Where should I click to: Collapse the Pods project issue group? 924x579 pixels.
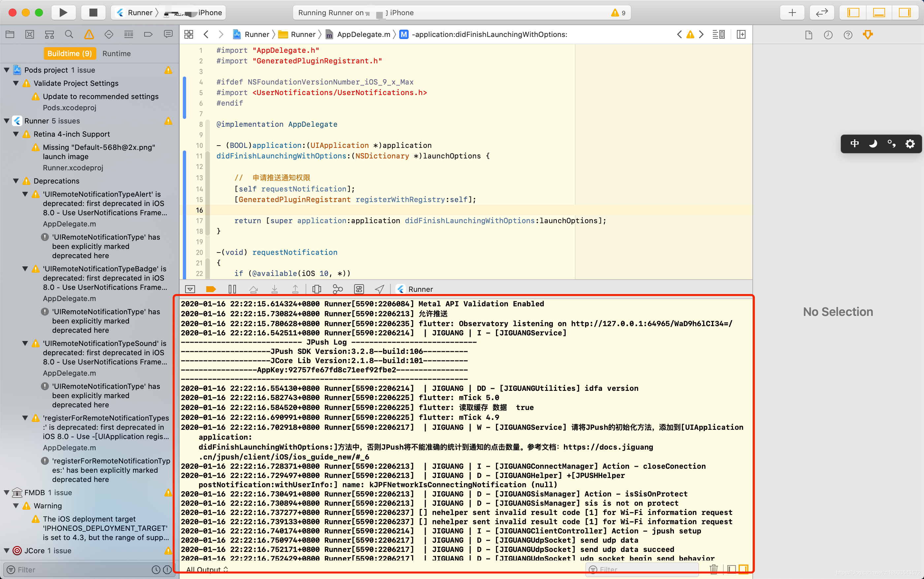(x=7, y=70)
